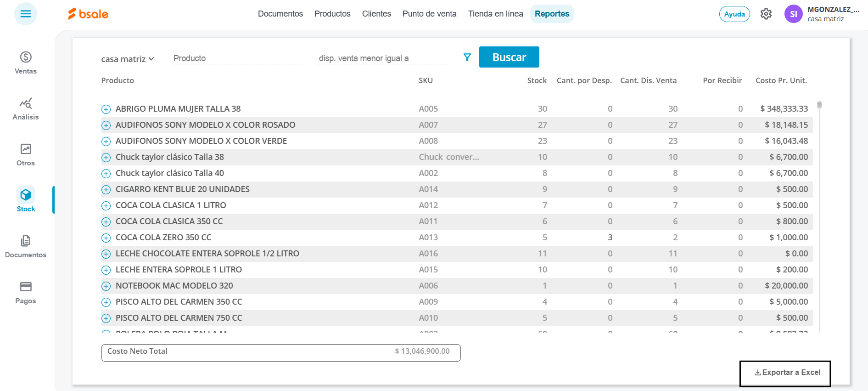The width and height of the screenshot is (868, 391).
Task: Expand COCA COLA CLASICA 350 CC row
Action: (106, 222)
